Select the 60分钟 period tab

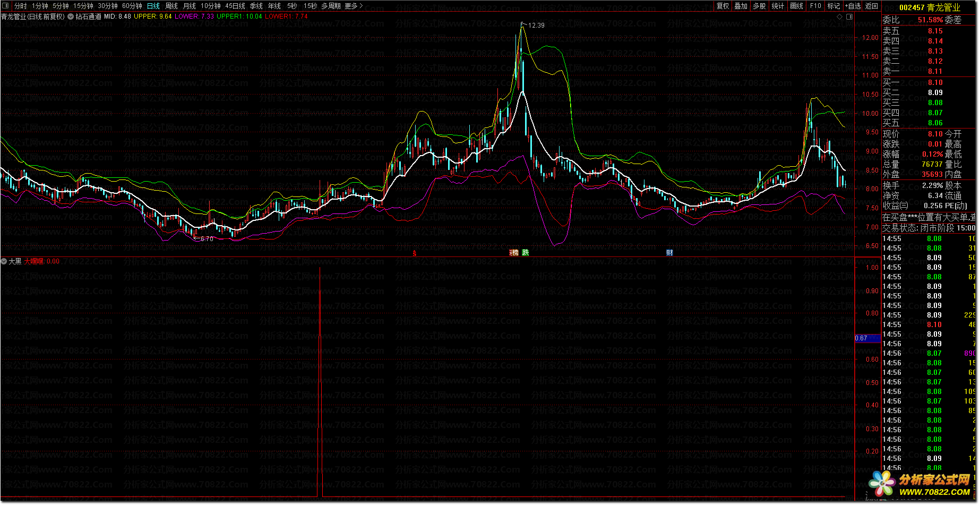click(132, 6)
